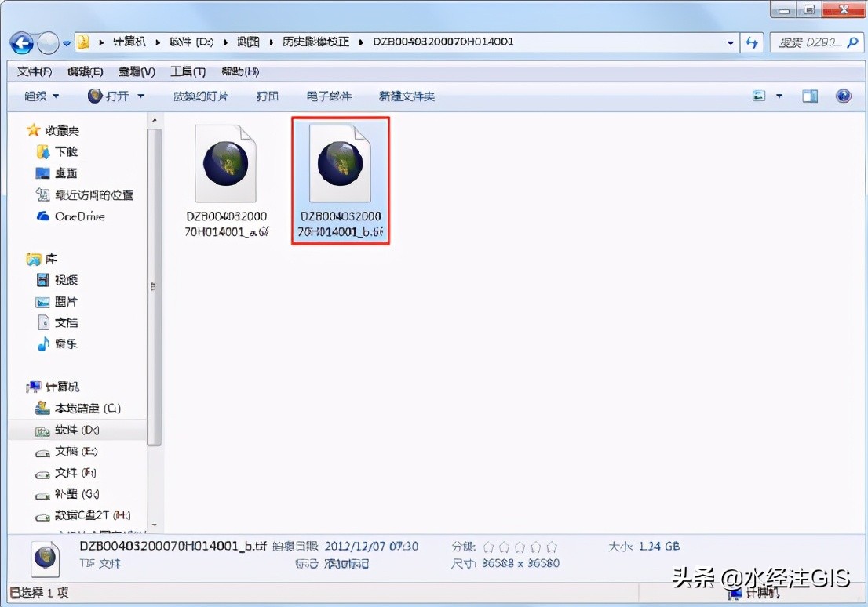Click the refresh button beside address bar
This screenshot has height=607, width=868.
click(752, 42)
